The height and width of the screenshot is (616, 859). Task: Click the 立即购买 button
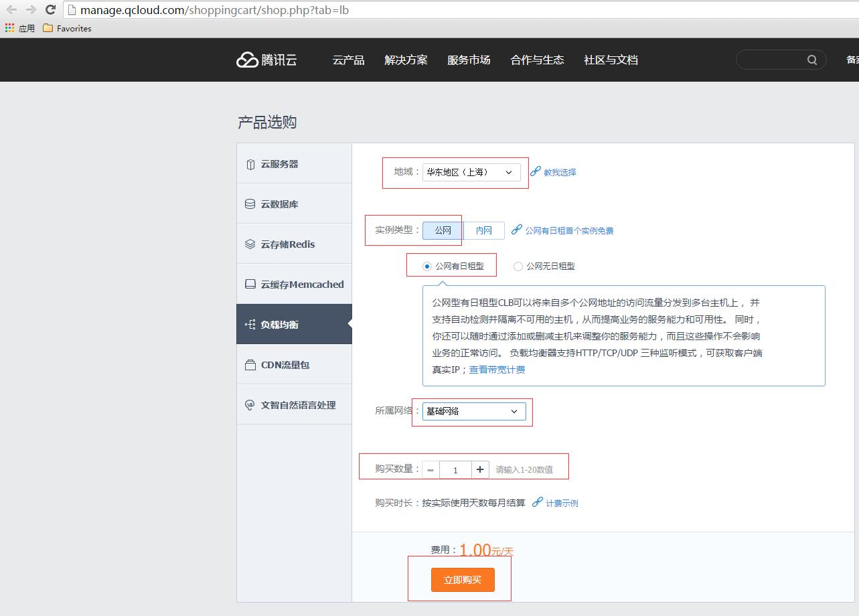[x=463, y=580]
